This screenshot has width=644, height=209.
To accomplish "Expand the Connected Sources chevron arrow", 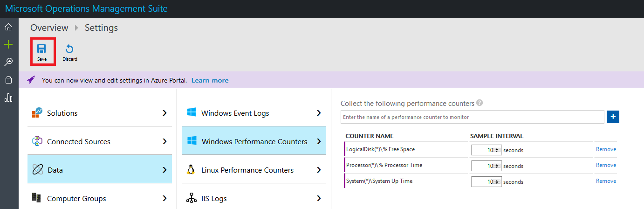I will (164, 141).
